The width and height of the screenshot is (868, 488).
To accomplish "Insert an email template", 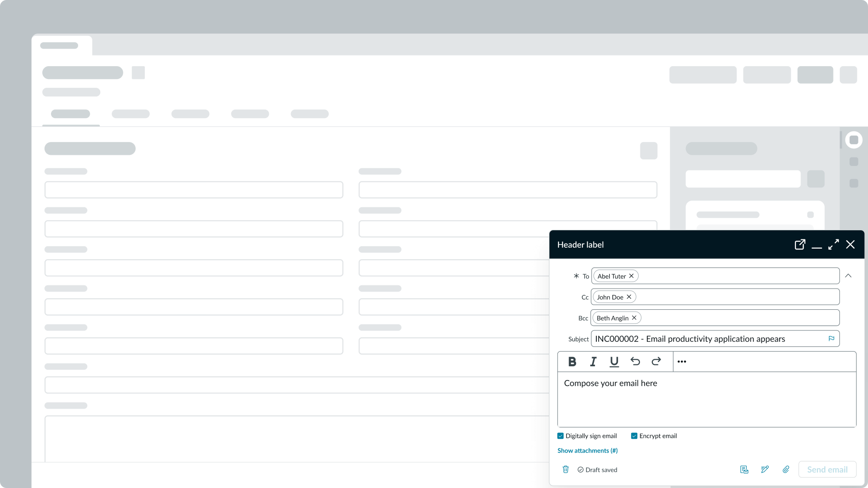I will (x=744, y=469).
